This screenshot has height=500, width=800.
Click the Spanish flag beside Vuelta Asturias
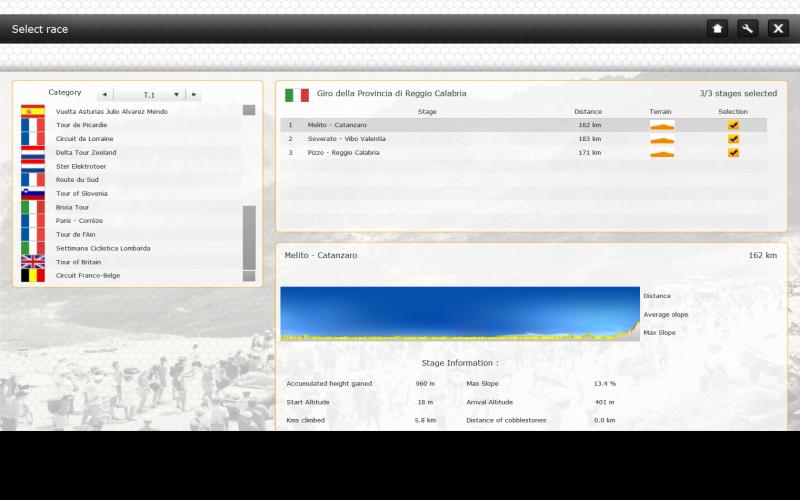33,111
